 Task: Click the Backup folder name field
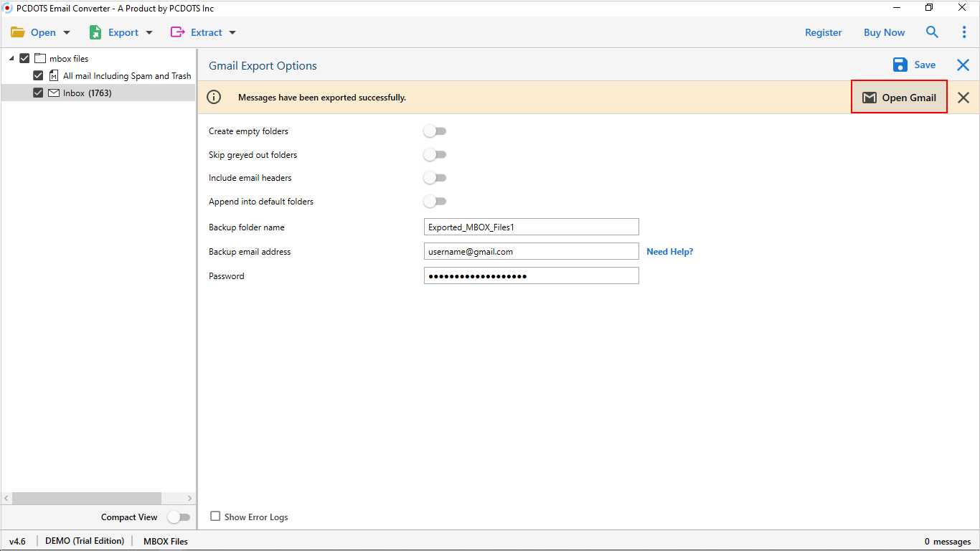[x=532, y=227]
